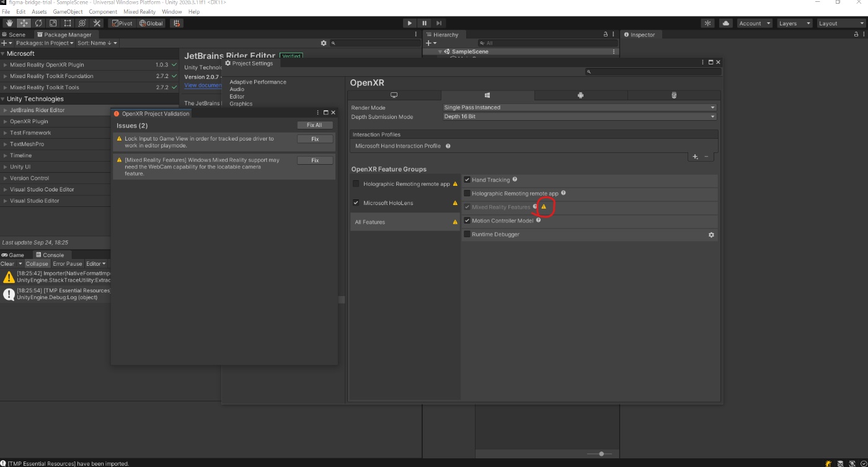This screenshot has width=868, height=467.
Task: Enable the Runtime Debugger checkbox
Action: 467,234
